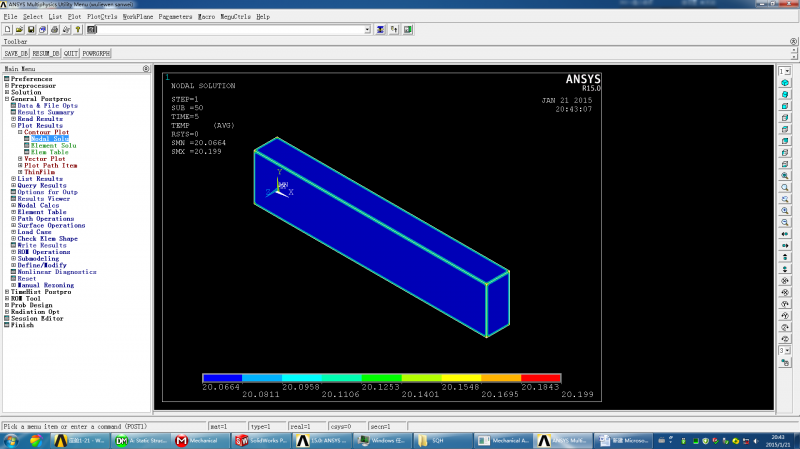Click the Image Capture printer icon
The width and height of the screenshot is (800, 449).
tap(55, 30)
